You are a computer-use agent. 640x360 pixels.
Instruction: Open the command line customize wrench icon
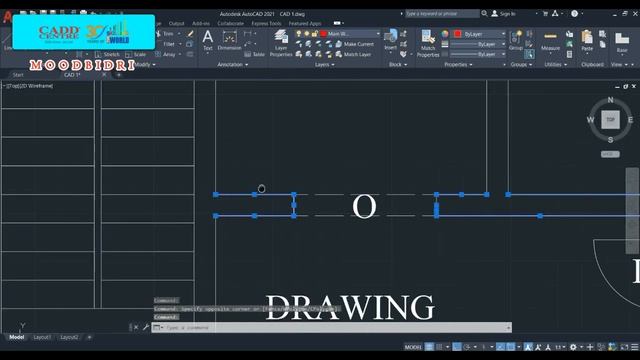coord(146,327)
